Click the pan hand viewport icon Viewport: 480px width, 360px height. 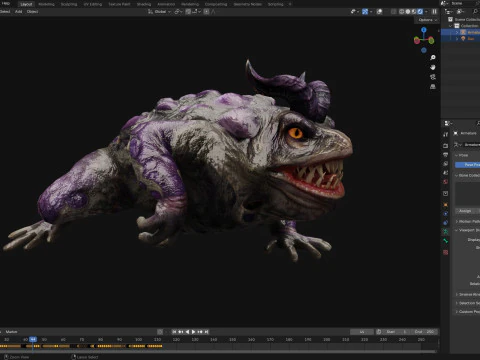tap(433, 67)
